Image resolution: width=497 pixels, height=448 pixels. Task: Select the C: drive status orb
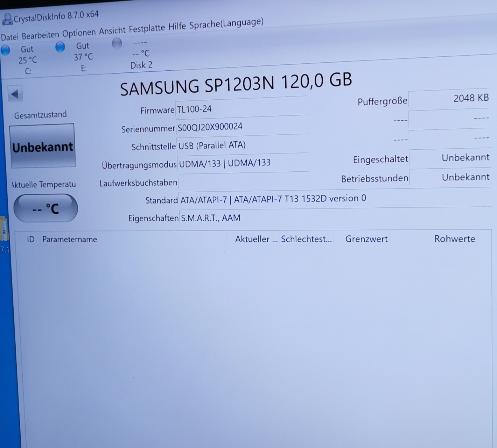(5, 50)
